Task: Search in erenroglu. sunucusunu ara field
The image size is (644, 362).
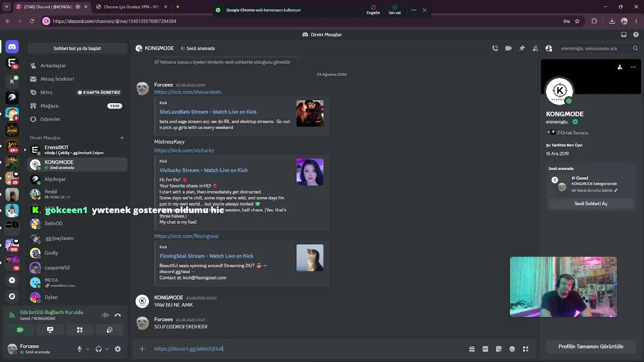Action: tap(599, 48)
